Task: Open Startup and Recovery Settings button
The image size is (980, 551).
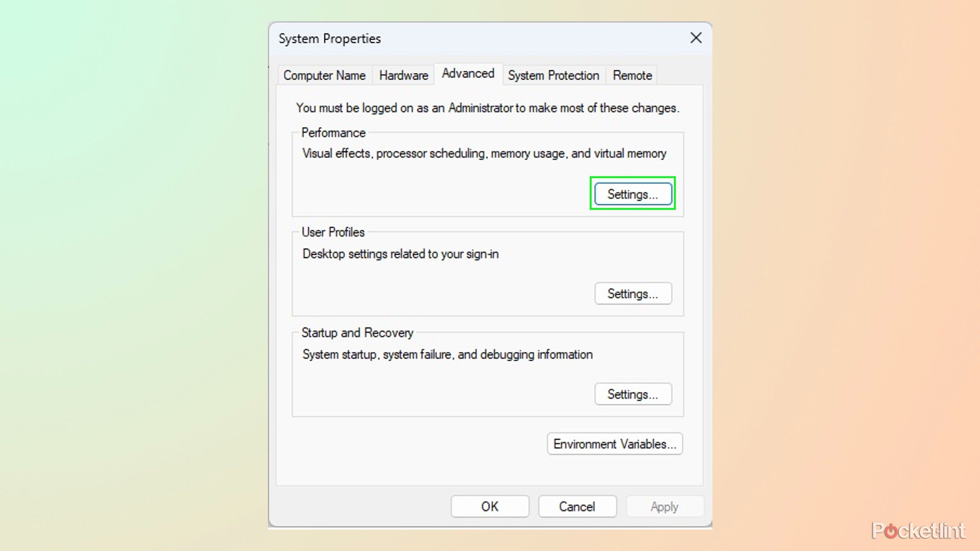Action: [x=633, y=394]
